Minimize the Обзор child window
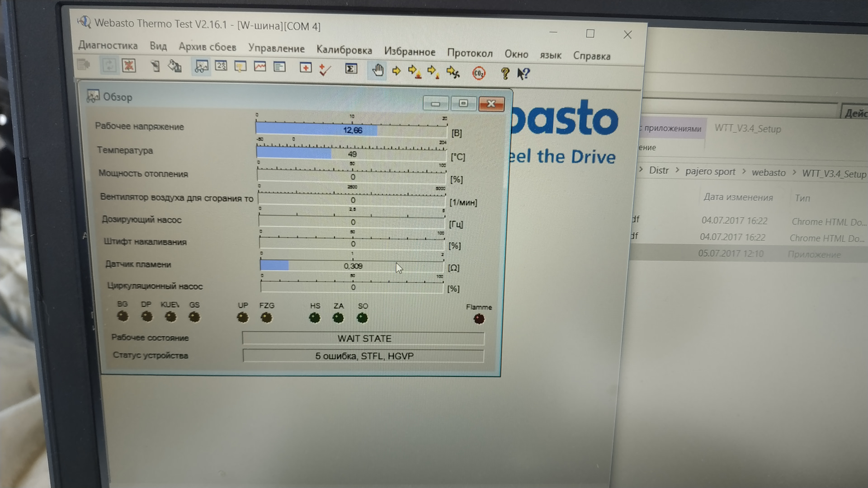This screenshot has width=868, height=488. coord(435,103)
